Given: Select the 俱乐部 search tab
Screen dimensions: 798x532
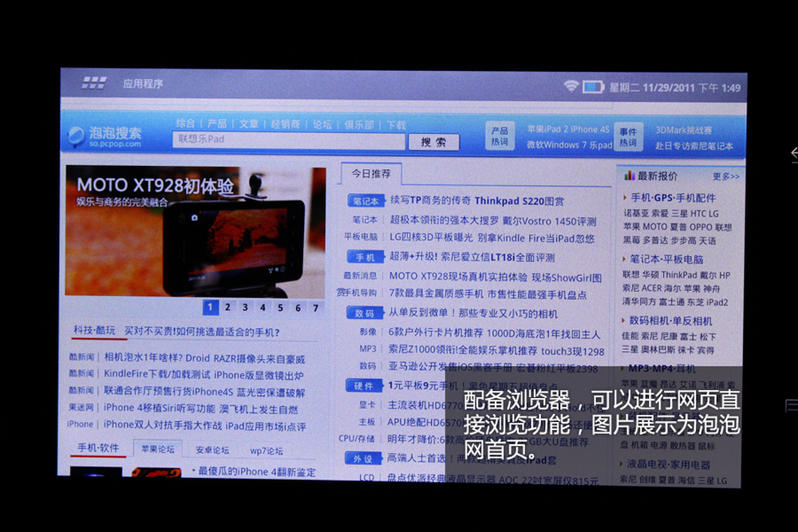Looking at the screenshot, I should coord(359,125).
